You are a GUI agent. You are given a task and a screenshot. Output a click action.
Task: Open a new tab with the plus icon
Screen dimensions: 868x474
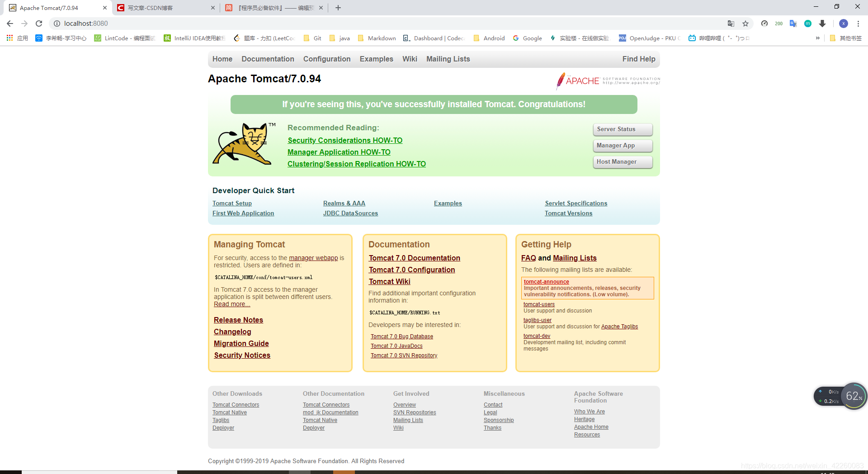(338, 8)
